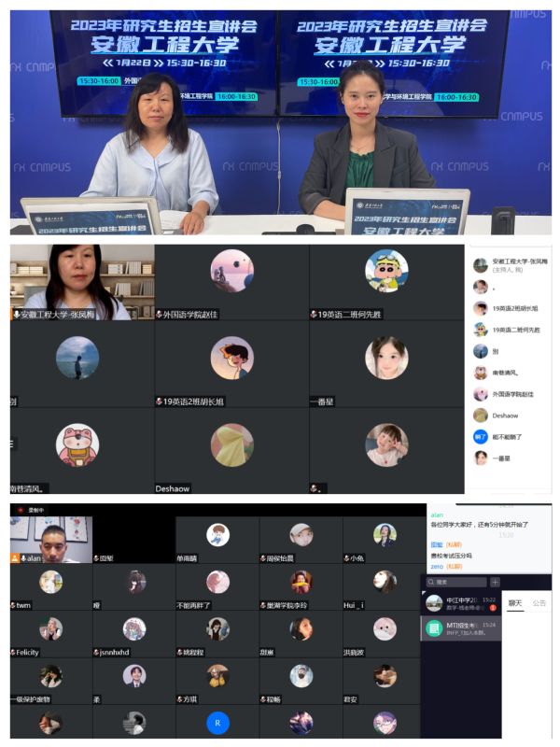Click the sender name alan in chat
560x747 pixels.
[437, 515]
